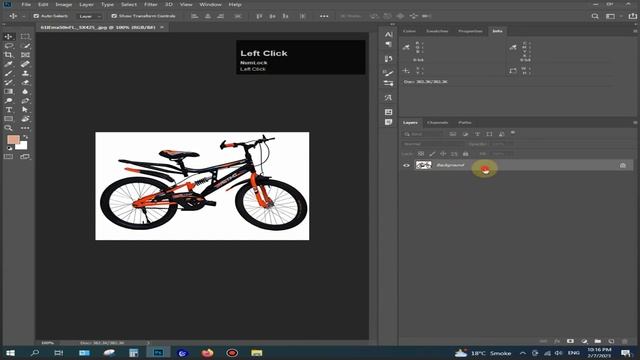Select the Dodge tool
Viewport: 640px width, 360px height.
(x=9, y=100)
